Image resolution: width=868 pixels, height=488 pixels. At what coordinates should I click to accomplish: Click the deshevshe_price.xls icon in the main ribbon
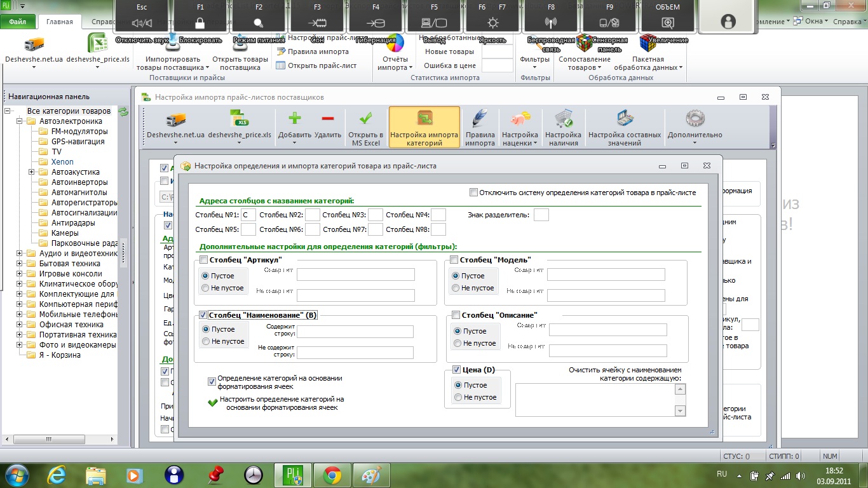[97, 43]
